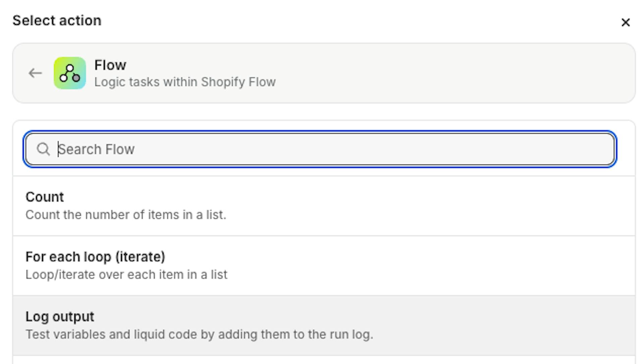Click the "Flow" title text

coord(110,65)
